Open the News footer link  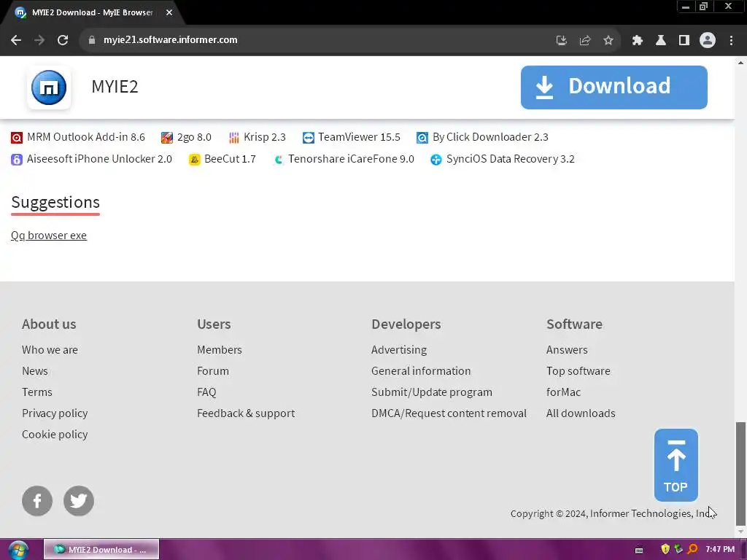(x=35, y=371)
